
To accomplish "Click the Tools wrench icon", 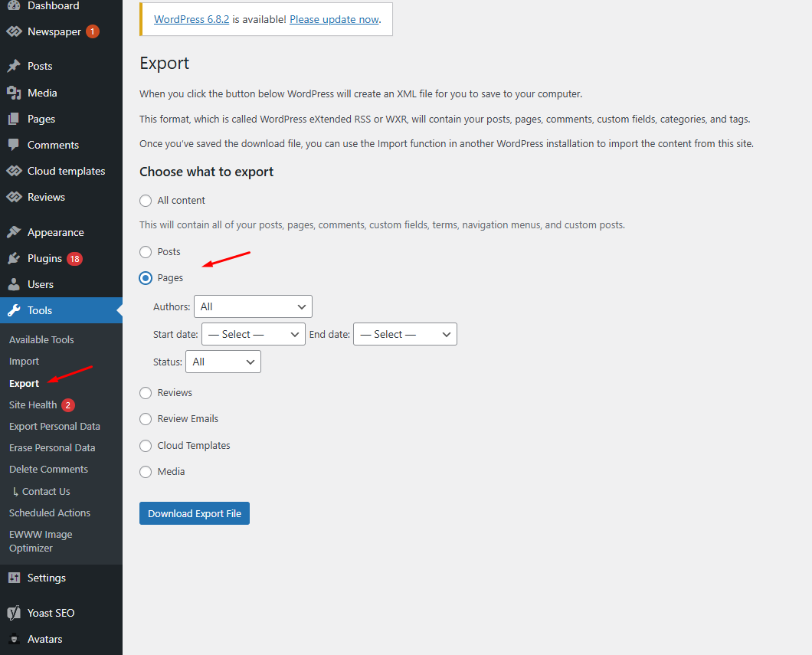I will 14,310.
